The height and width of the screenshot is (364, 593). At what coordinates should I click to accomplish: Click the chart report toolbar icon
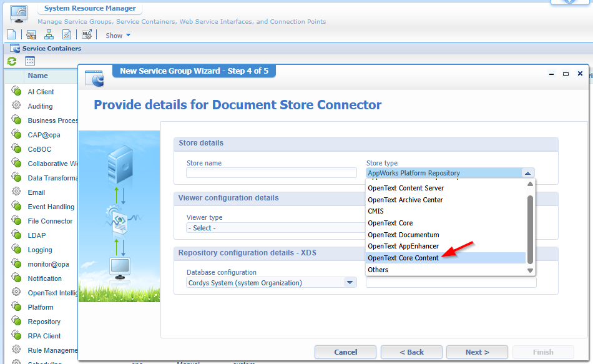67,35
